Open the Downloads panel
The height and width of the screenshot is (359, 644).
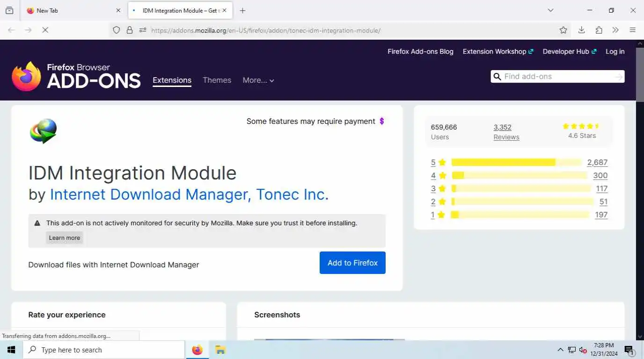pos(581,30)
